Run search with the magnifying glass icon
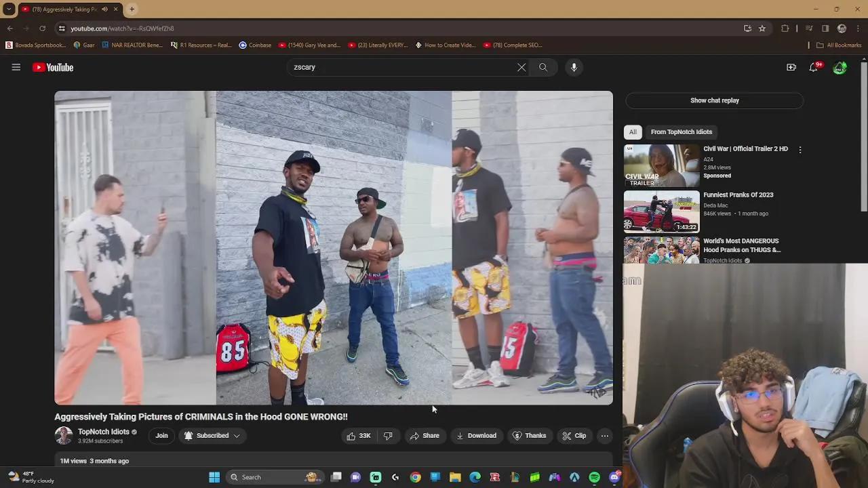This screenshot has width=868, height=488. [542, 67]
